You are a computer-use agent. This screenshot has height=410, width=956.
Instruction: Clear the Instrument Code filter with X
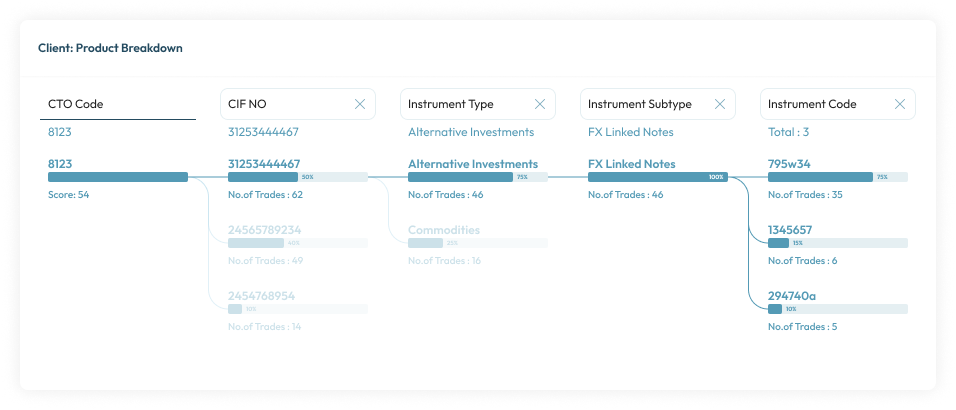tap(900, 104)
